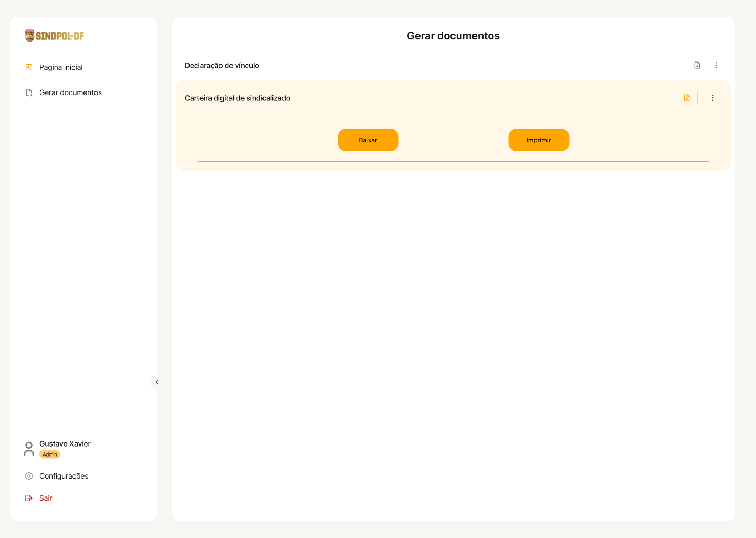The width and height of the screenshot is (756, 538).
Task: Click the Configurações gear icon
Action: [29, 476]
